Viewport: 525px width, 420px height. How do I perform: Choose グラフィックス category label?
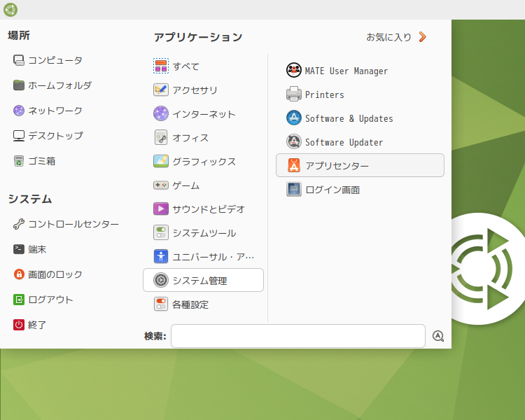pos(204,162)
